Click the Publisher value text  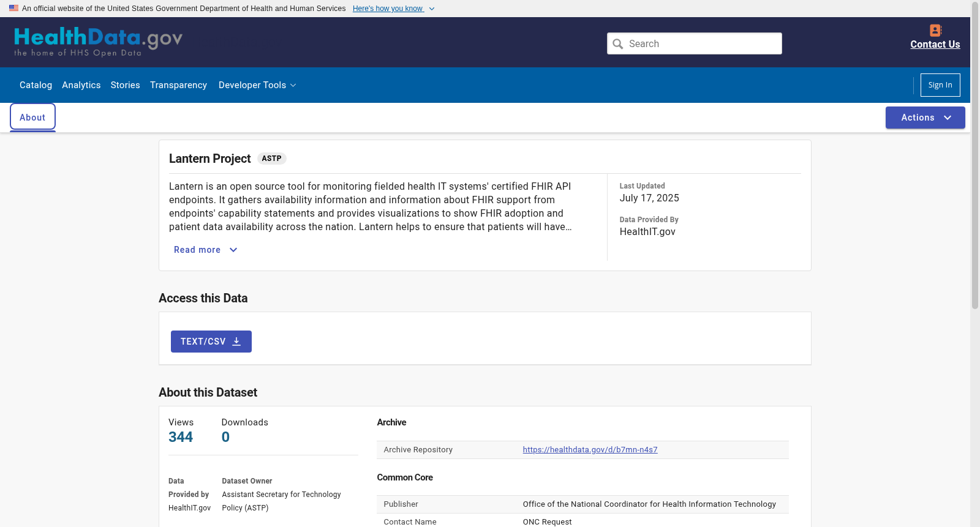[649, 504]
